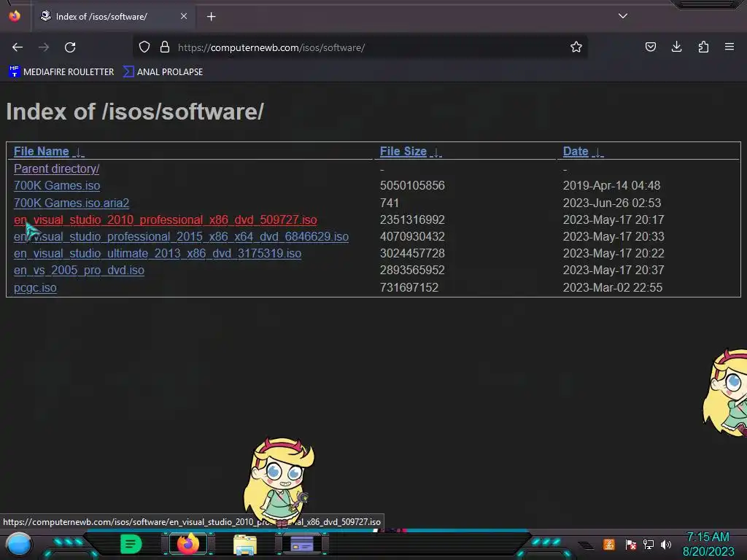Click the File Size descending arrow
Screen dimensions: 747x560
point(436,152)
